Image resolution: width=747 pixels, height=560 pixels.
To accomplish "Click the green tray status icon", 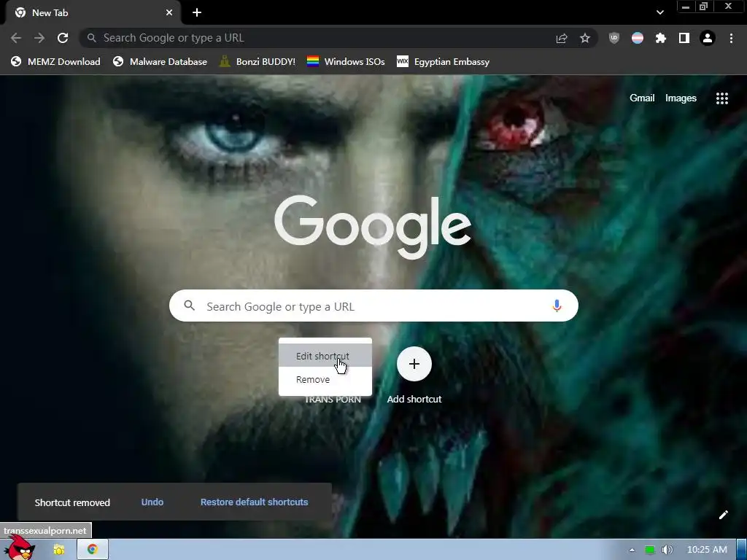I will click(x=649, y=550).
